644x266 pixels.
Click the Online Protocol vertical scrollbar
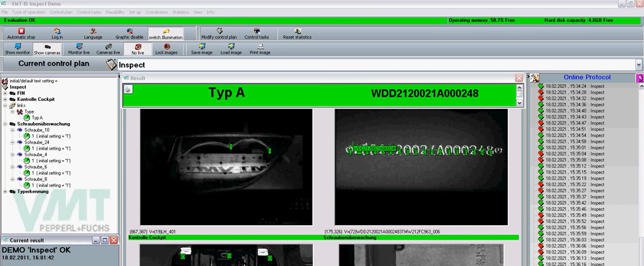(x=641, y=174)
